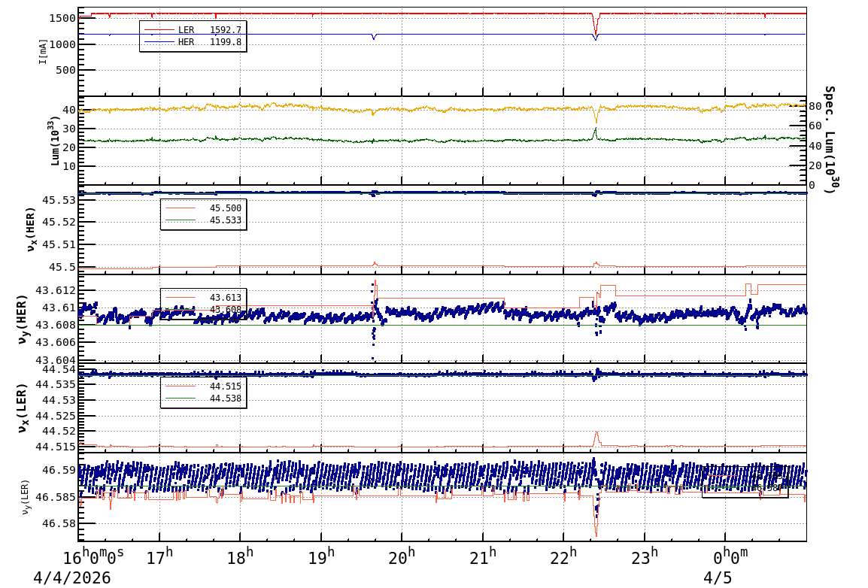Click the 18h time axis label

241,556
